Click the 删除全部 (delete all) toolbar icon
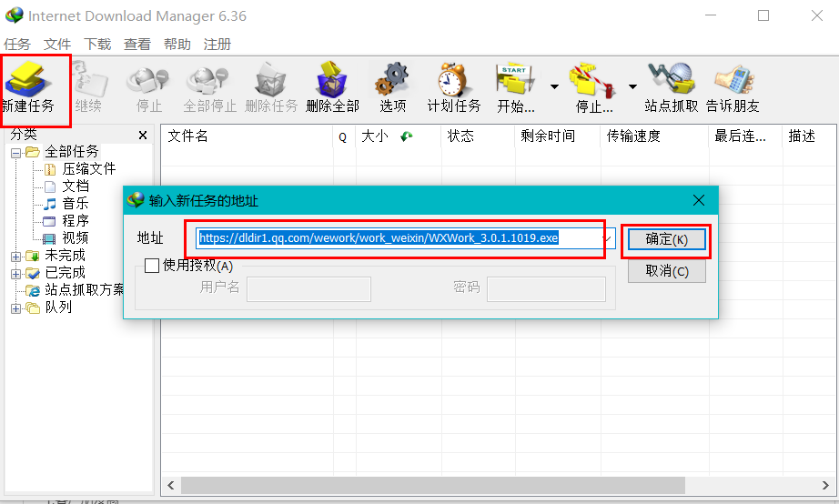839x504 pixels. [x=332, y=87]
